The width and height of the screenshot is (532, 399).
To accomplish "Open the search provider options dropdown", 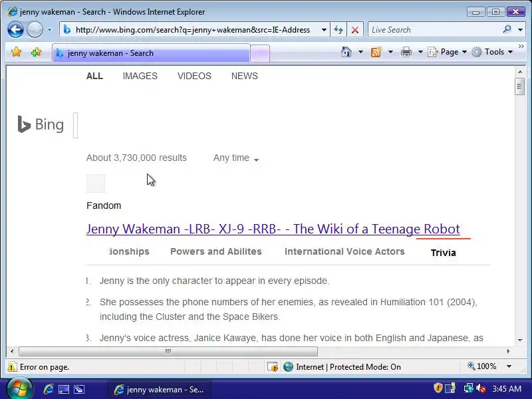I will (520, 30).
